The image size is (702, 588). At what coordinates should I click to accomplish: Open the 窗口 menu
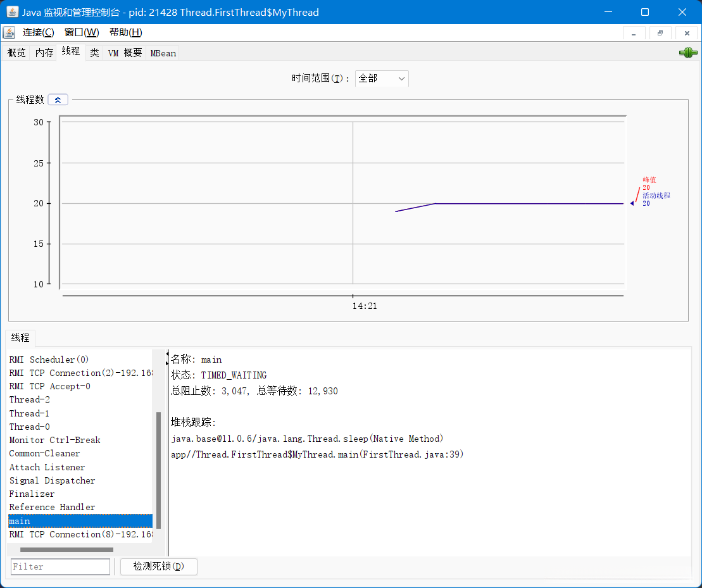[82, 32]
